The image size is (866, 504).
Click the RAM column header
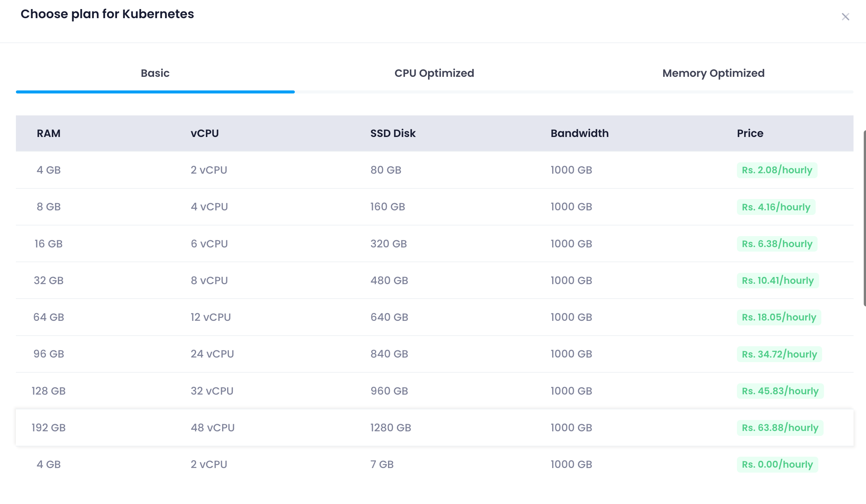pos(48,133)
